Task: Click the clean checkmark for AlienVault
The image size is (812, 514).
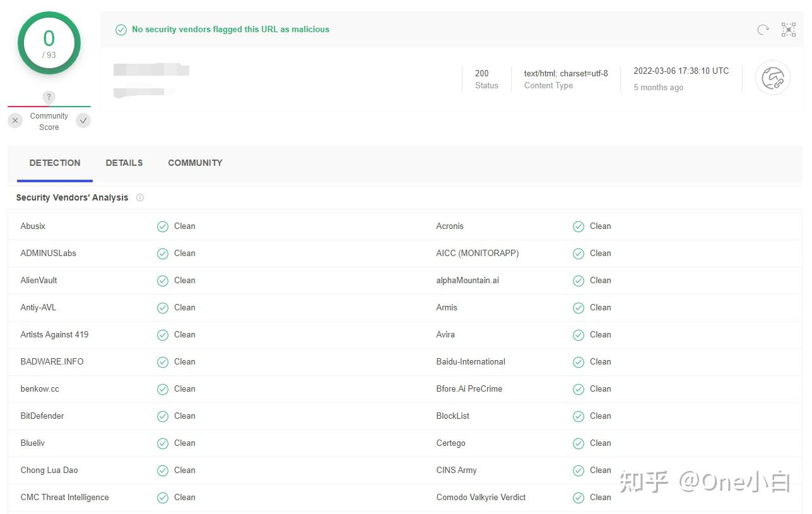Action: pyautogui.click(x=163, y=281)
